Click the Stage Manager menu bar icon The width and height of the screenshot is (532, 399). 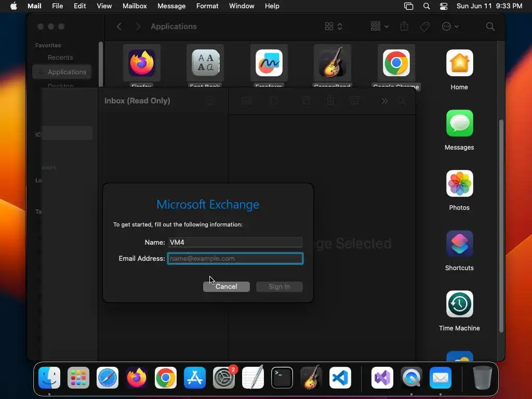coord(408,6)
